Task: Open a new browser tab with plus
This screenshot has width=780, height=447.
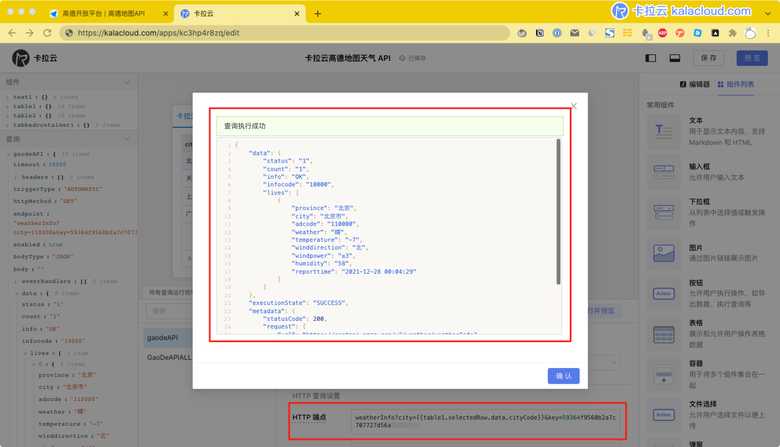Action: [x=317, y=14]
